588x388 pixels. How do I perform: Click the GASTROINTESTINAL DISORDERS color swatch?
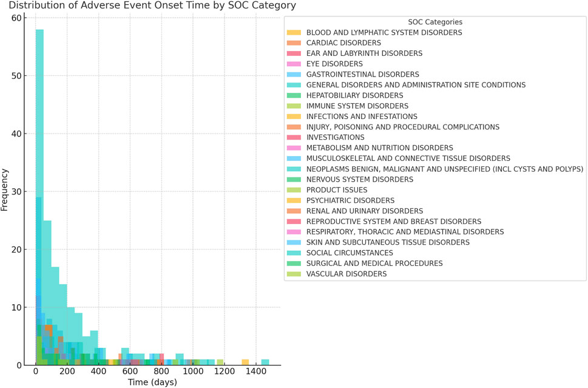pyautogui.click(x=294, y=75)
